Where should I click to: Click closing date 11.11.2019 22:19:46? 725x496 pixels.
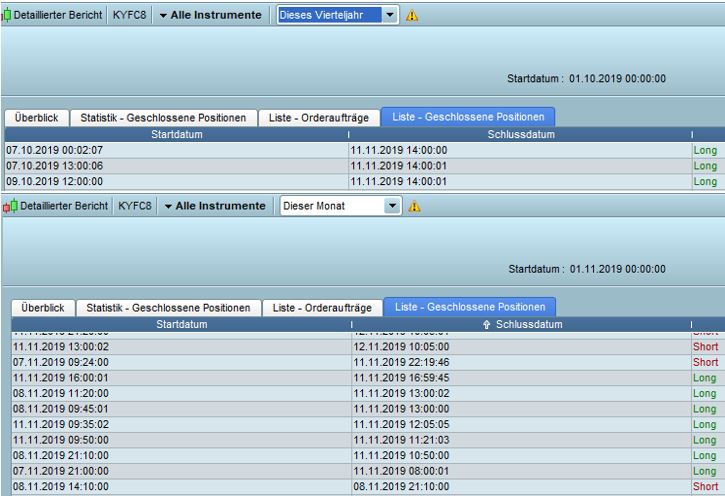[401, 362]
